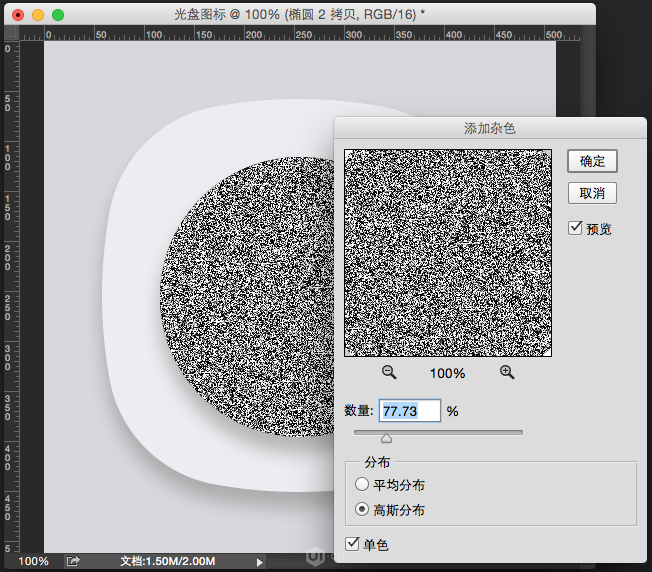This screenshot has width=652, height=572.
Task: Select the 平均分布 uniform radio button
Action: tap(362, 484)
